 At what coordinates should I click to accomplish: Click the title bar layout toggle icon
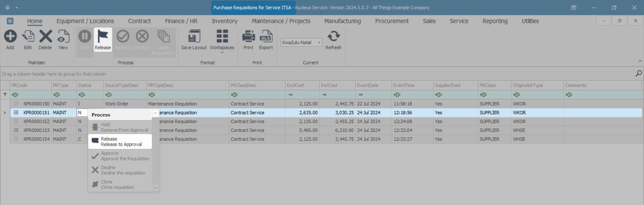pos(574,7)
